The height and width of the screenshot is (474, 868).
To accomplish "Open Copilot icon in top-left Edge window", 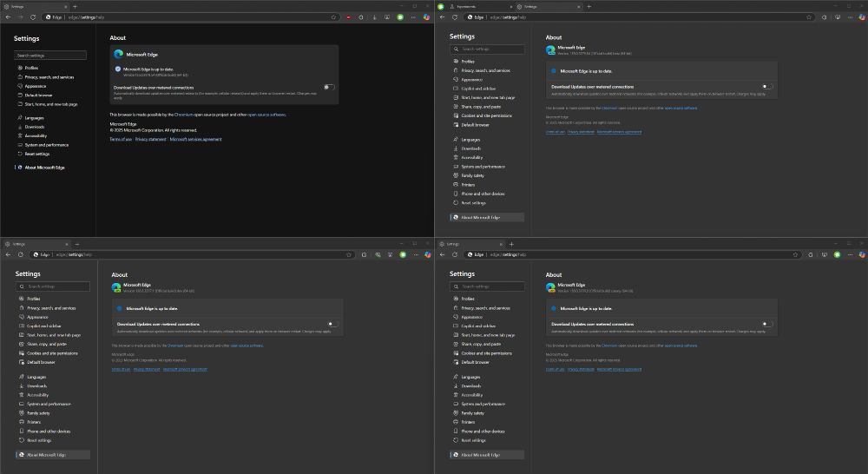I will [426, 17].
